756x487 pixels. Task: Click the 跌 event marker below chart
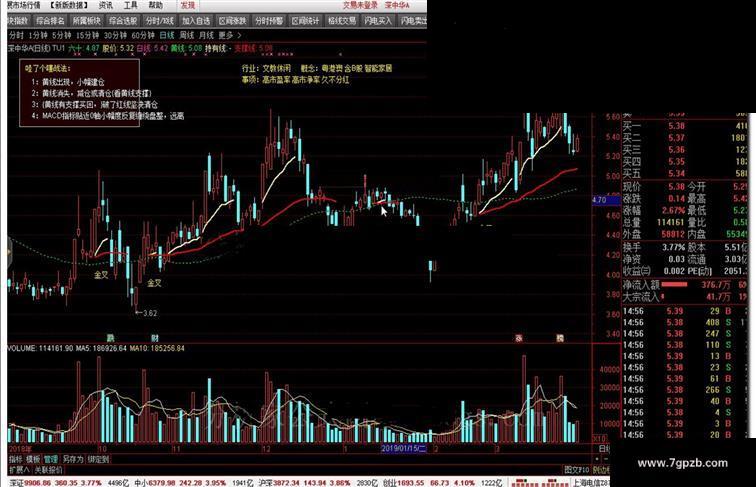click(x=110, y=338)
